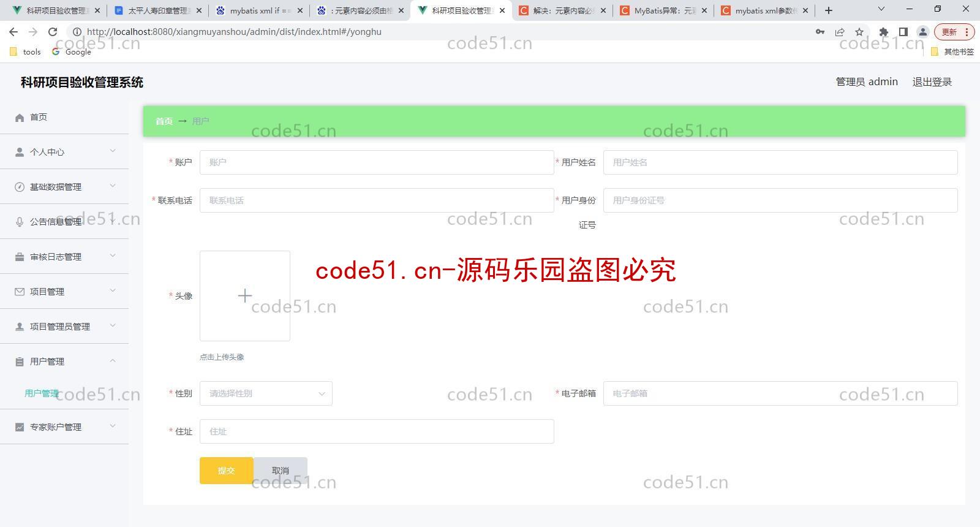
Task: Click the browser 更新 button
Action: coord(954,32)
